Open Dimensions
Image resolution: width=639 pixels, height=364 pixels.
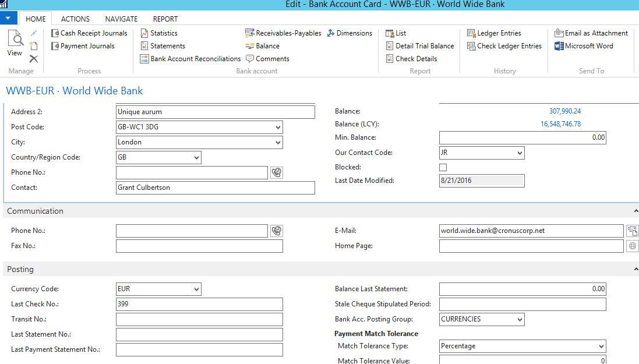349,33
